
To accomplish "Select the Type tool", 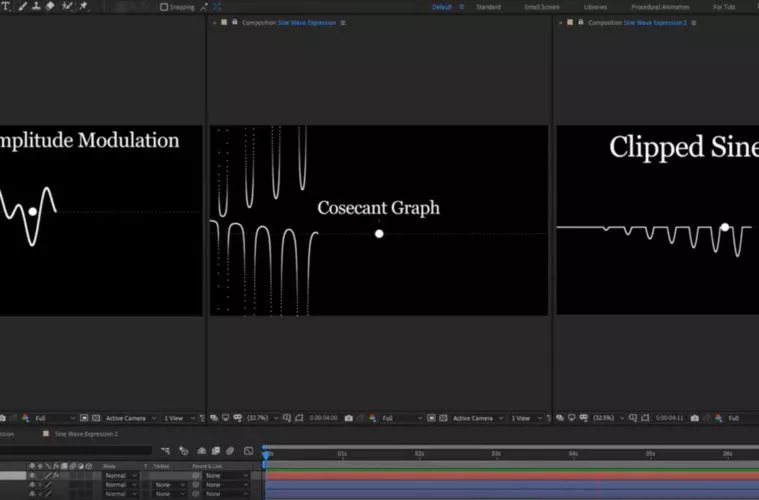I will [x=6, y=6].
